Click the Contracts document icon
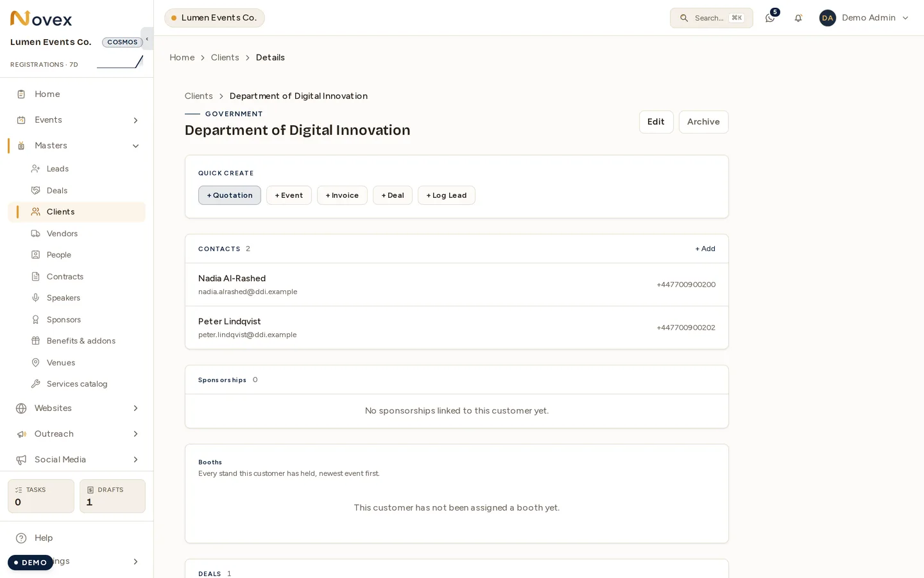 coord(36,277)
